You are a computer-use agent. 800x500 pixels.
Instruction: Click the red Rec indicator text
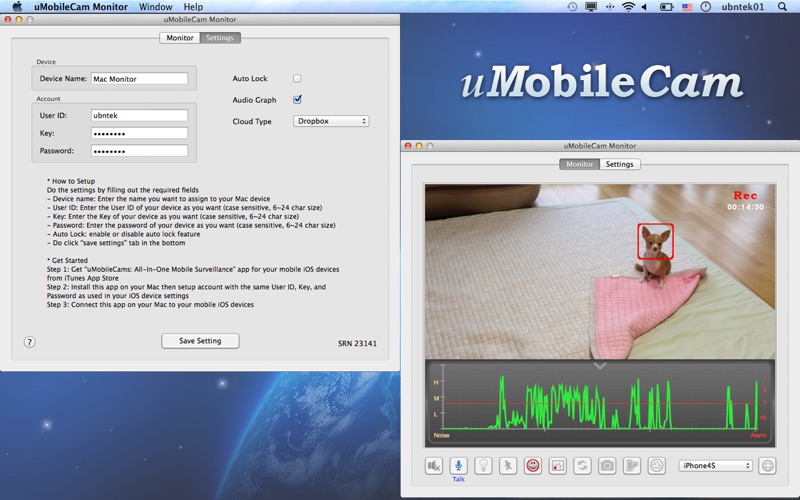point(745,195)
